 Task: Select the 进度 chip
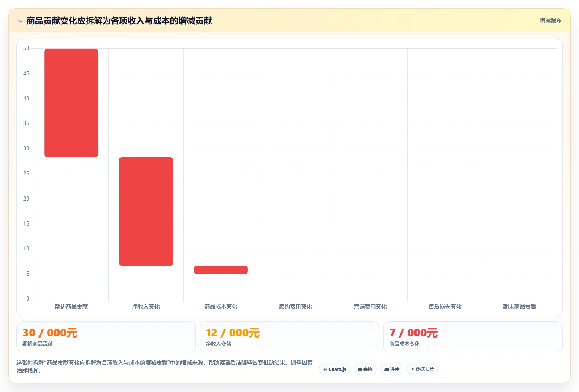(392, 369)
